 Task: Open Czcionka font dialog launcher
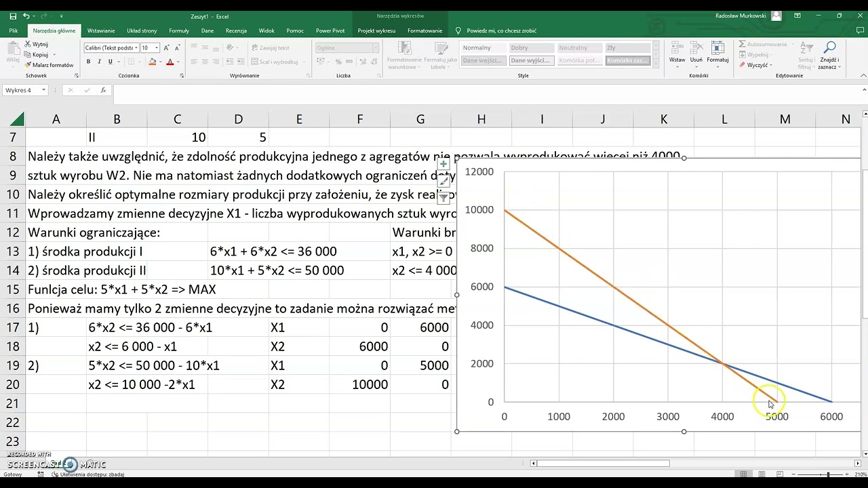182,76
